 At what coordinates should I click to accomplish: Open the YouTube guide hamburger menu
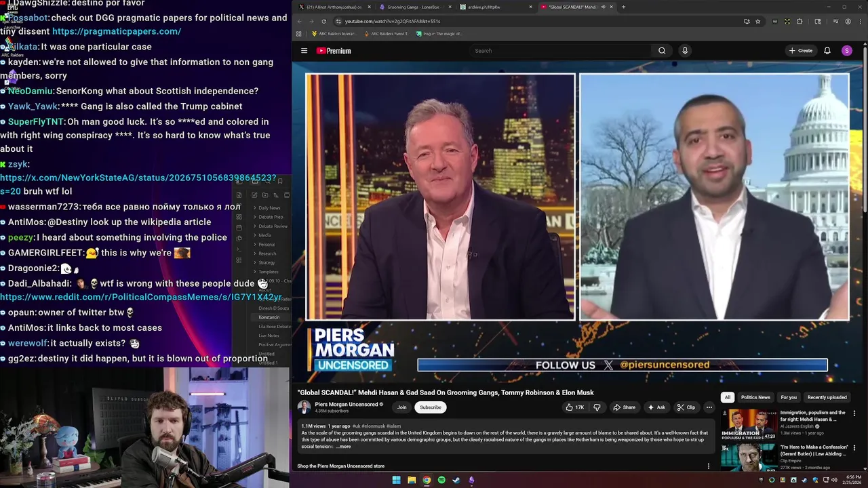point(304,51)
